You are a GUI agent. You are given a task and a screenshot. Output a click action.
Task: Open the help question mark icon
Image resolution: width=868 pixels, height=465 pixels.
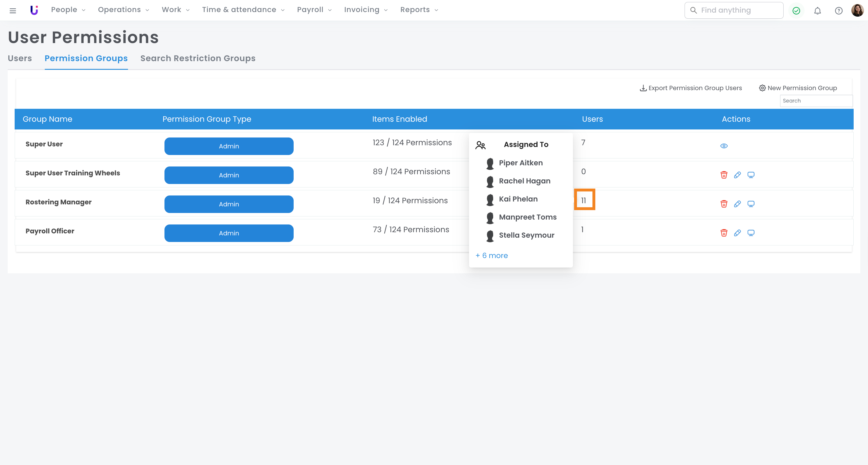tap(838, 10)
